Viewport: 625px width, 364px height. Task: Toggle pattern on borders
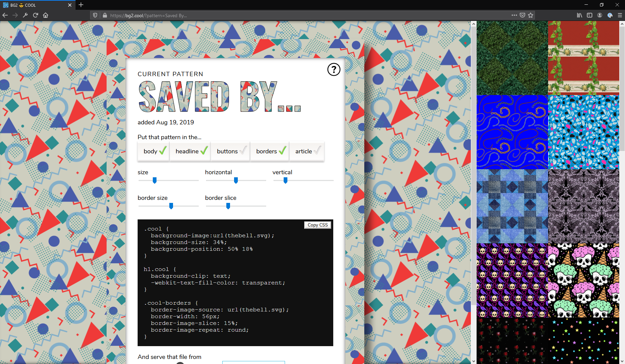[270, 151]
